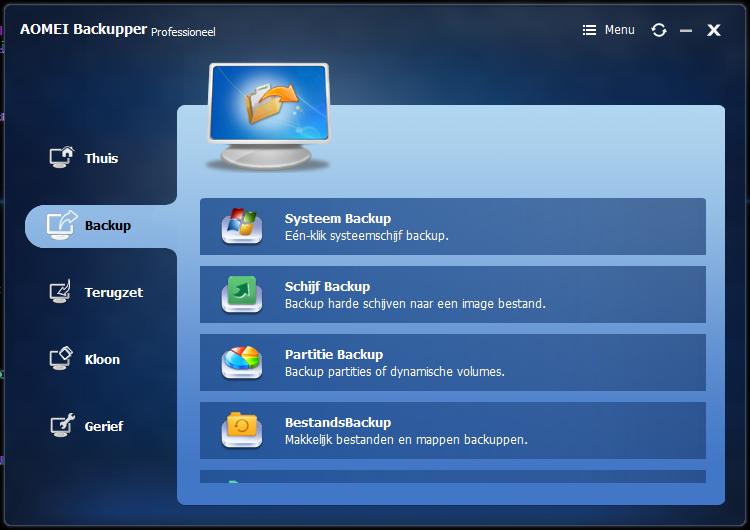Screen dimensions: 750x530
Task: Click the green Schijf Backup icon
Action: (242, 294)
